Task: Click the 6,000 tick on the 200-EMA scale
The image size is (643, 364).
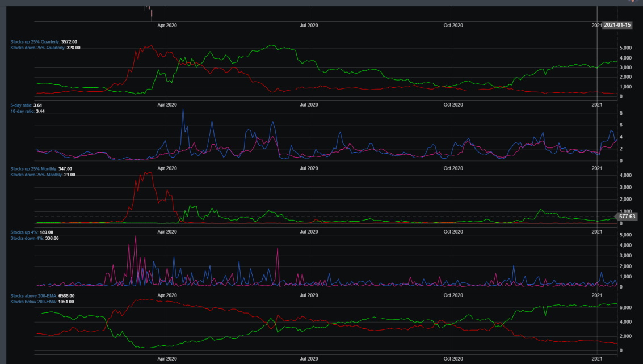Action: 625,308
